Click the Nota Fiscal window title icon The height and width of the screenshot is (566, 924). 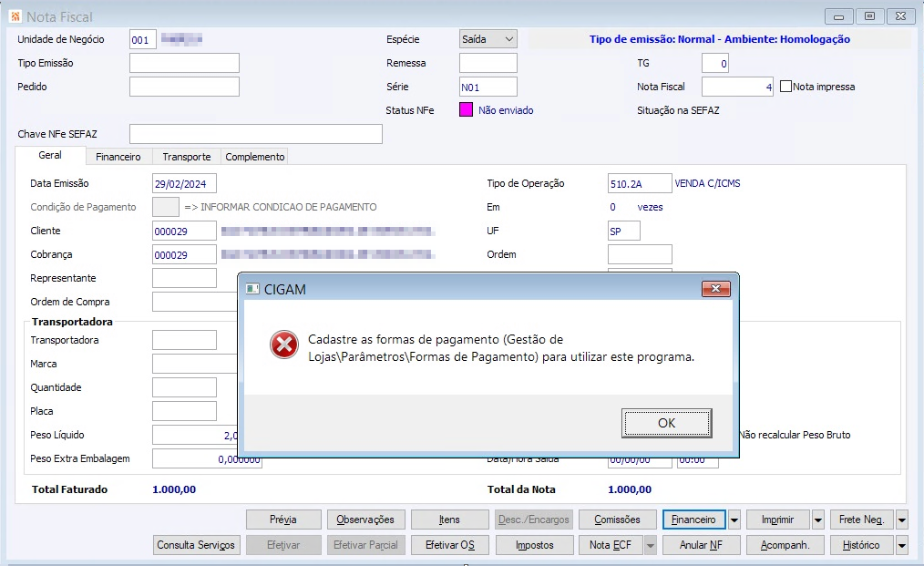click(15, 16)
